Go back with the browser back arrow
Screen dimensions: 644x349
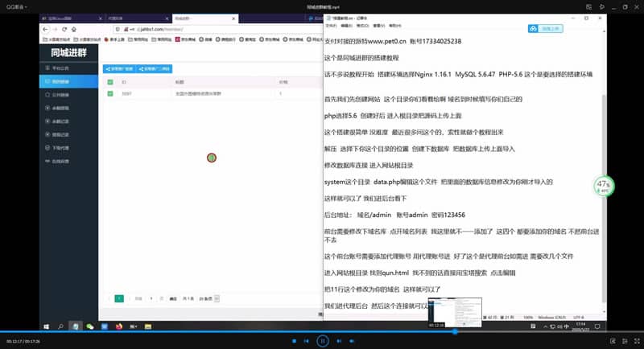(46, 29)
